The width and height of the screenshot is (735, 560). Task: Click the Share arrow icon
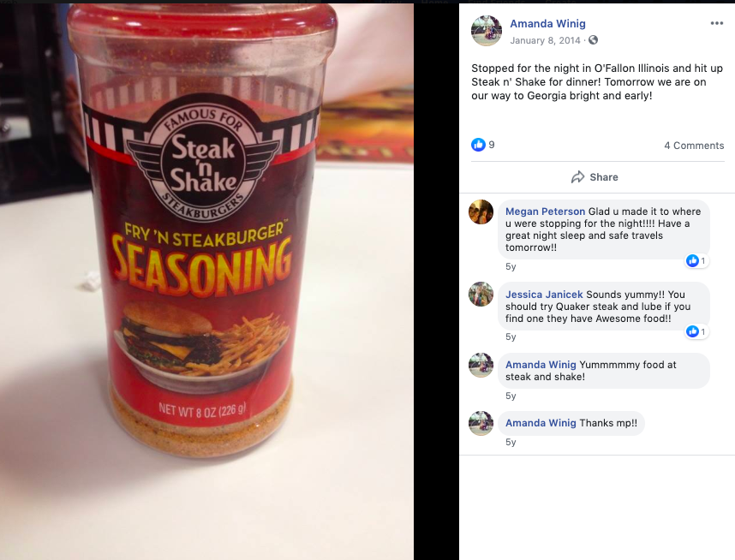tap(577, 177)
